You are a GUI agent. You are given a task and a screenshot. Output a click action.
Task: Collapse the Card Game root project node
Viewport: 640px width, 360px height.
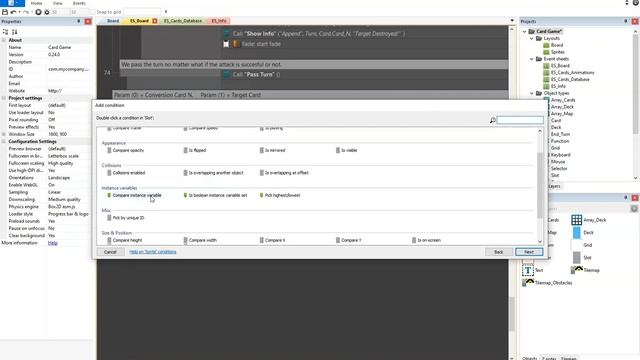[x=524, y=31]
